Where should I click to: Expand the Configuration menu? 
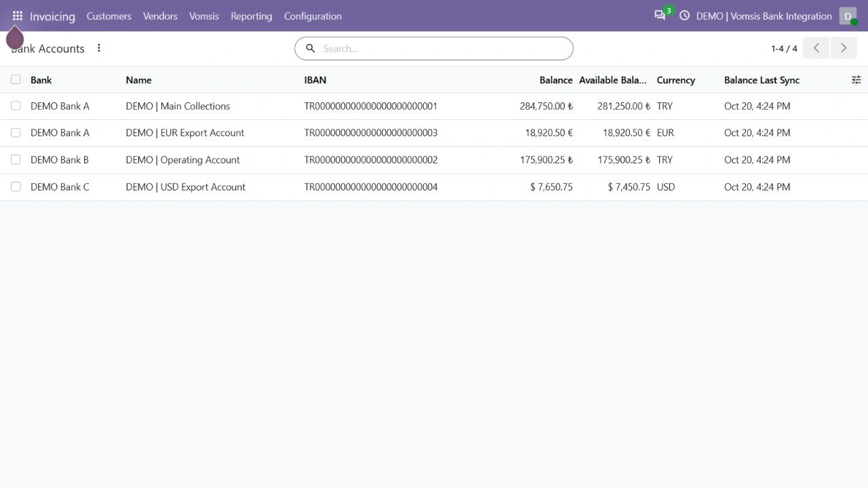coord(313,16)
